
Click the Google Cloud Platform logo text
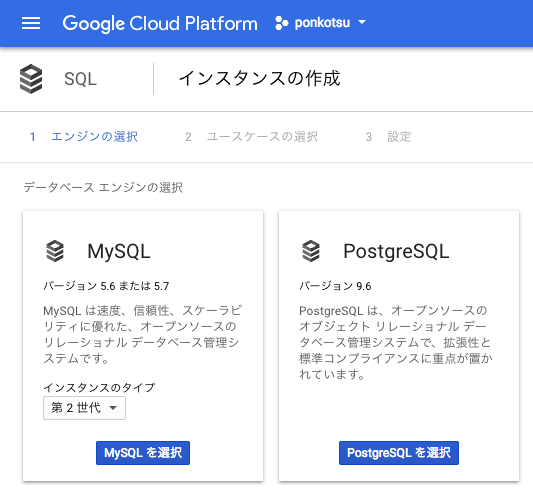click(160, 23)
